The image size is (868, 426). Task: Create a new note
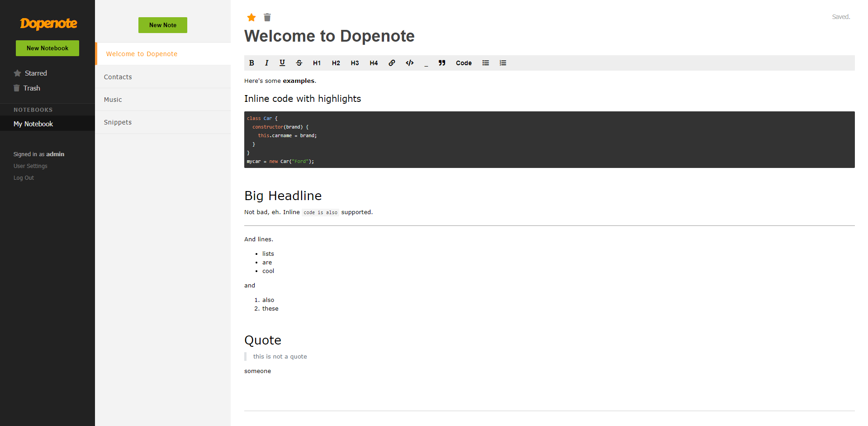pos(163,25)
